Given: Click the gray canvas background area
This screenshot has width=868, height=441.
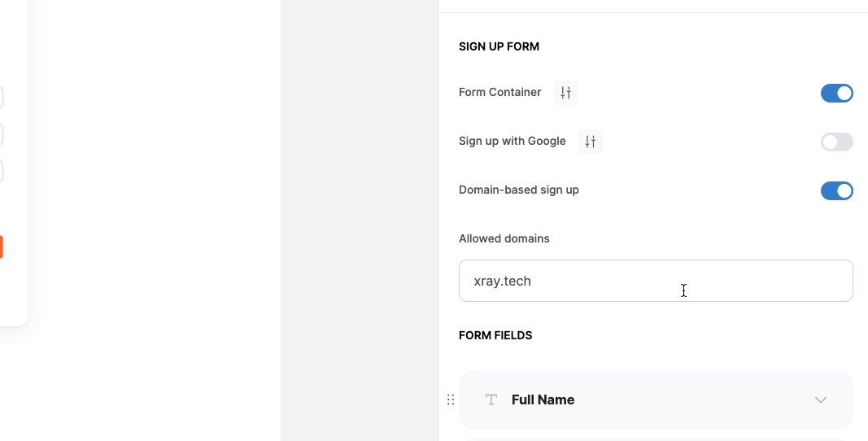Looking at the screenshot, I should tap(360, 220).
